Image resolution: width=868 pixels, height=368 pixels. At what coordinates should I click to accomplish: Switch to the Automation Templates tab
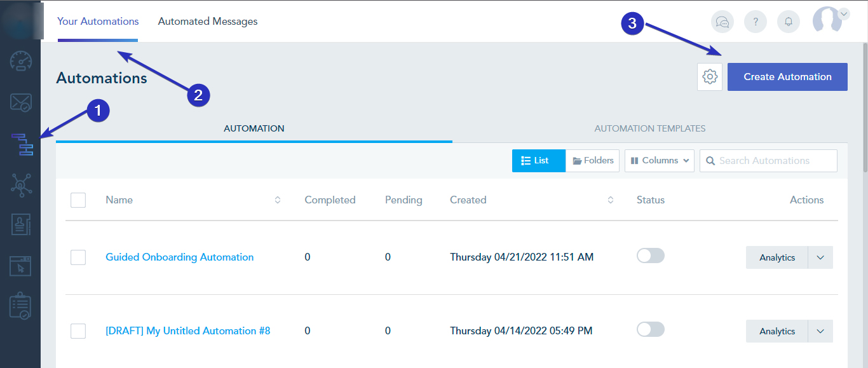point(649,128)
